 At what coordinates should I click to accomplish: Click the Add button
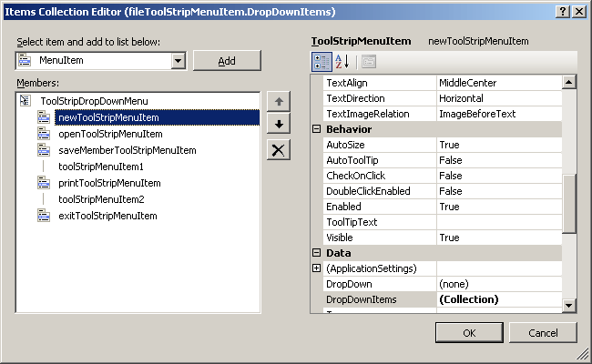227,60
